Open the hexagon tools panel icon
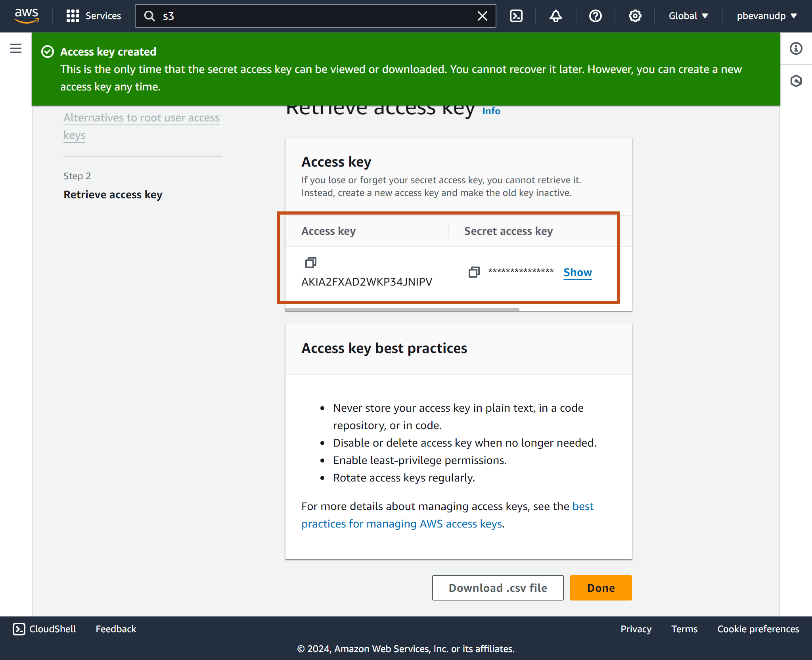The width and height of the screenshot is (812, 660). (796, 81)
